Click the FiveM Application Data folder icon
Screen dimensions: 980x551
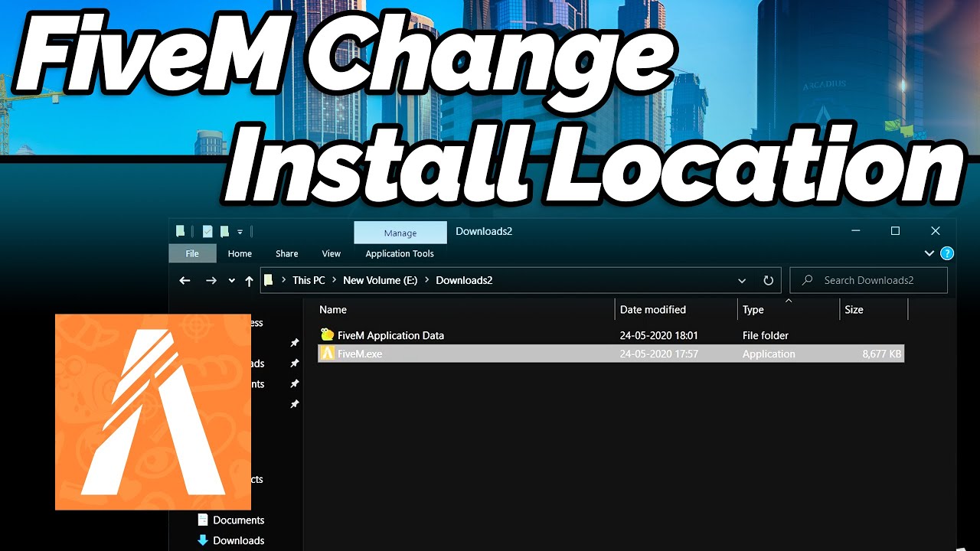(x=328, y=335)
